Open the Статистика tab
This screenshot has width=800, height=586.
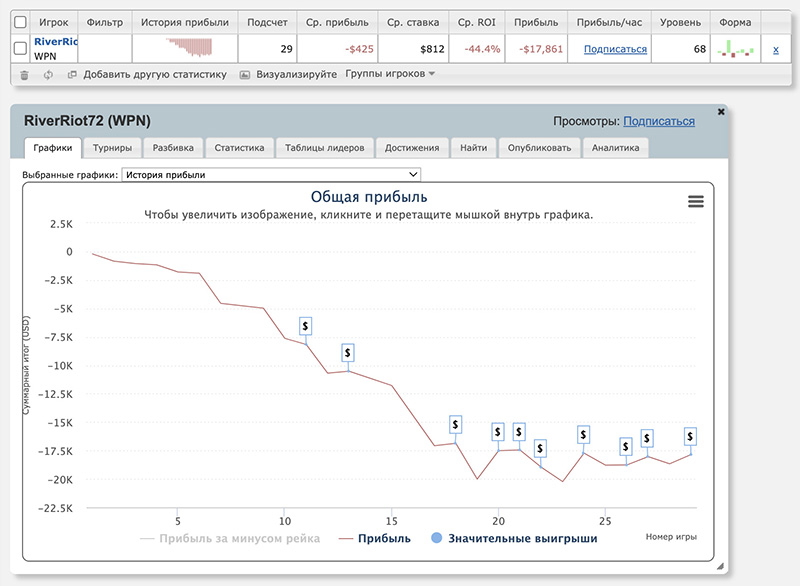(239, 148)
